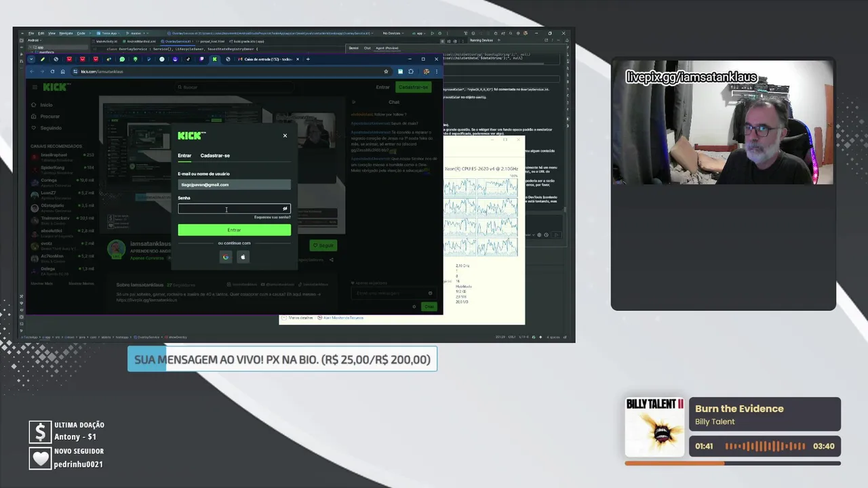
Task: Open chat settings gear icon
Action: click(x=414, y=306)
